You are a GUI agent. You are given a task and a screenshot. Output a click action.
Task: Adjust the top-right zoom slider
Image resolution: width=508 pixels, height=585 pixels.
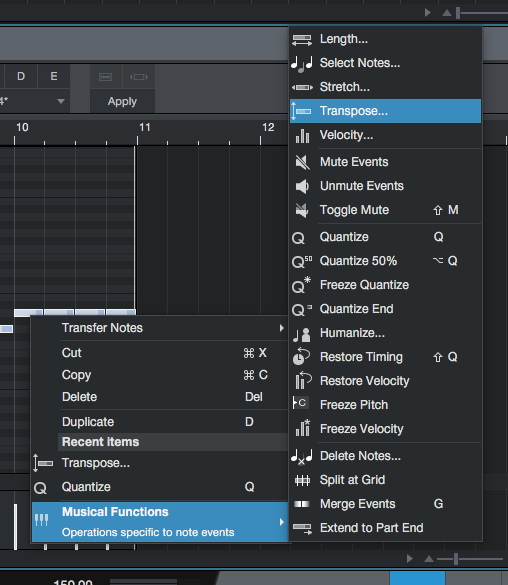point(458,13)
